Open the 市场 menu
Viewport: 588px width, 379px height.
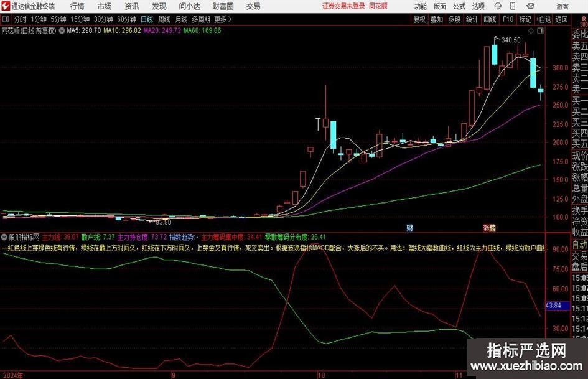point(105,6)
